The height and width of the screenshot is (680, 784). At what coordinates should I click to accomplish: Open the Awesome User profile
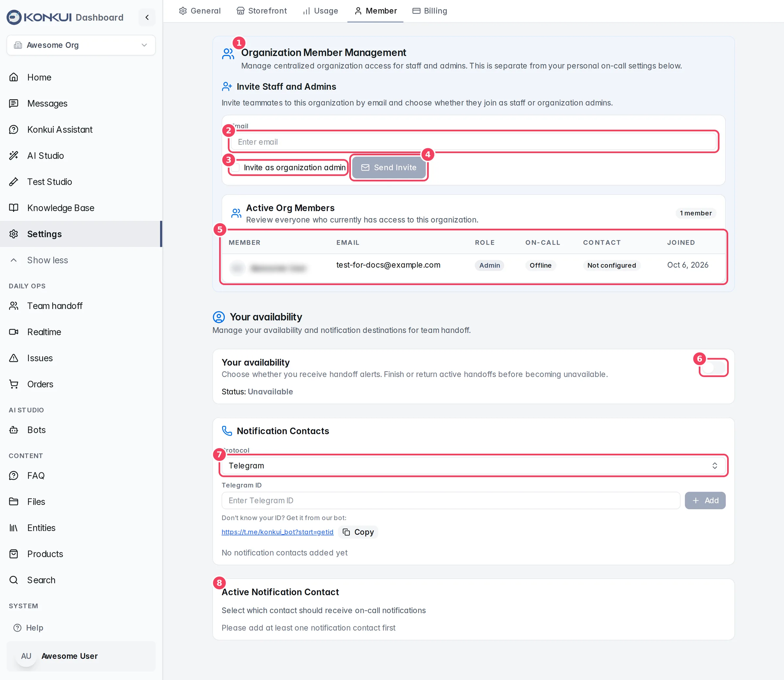81,656
